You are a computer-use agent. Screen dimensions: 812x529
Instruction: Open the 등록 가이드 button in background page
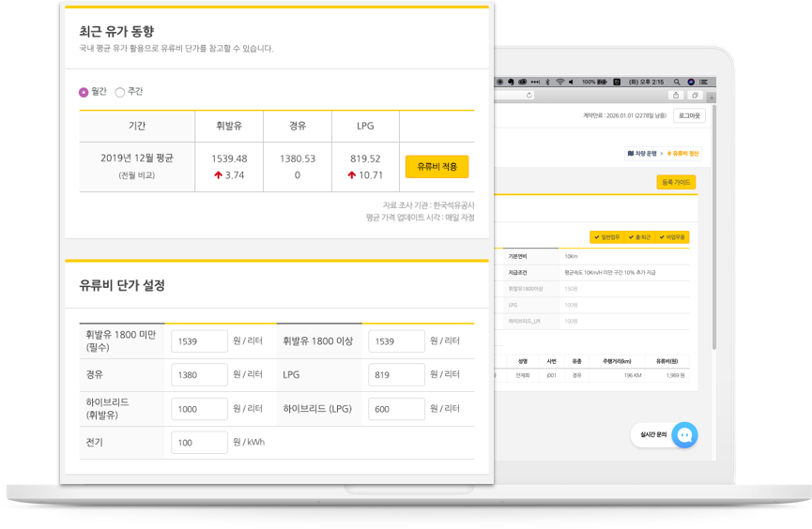tap(676, 182)
